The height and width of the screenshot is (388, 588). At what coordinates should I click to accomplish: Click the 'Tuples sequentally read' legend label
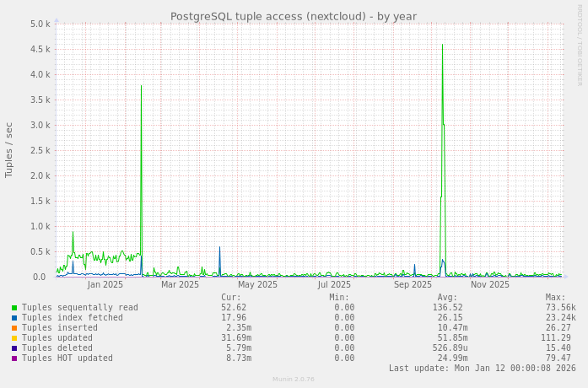80,307
